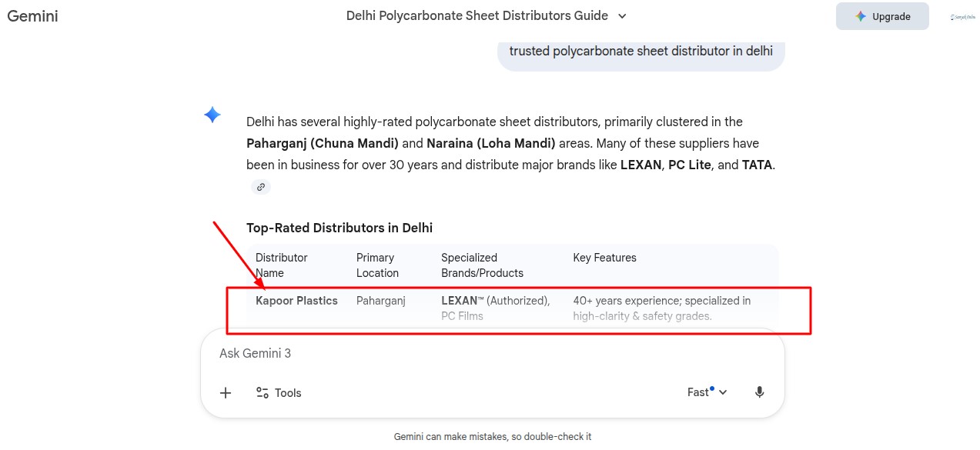Open the account profile avatar
The width and height of the screenshot is (980, 450).
(962, 17)
